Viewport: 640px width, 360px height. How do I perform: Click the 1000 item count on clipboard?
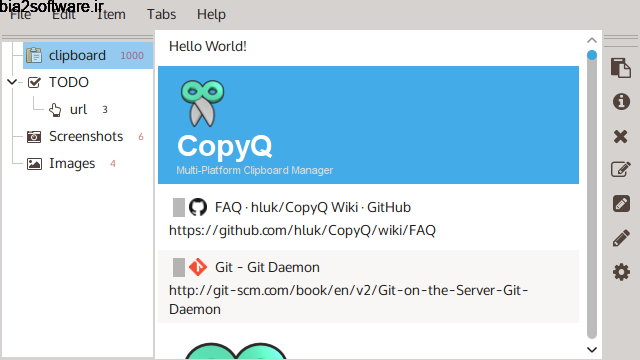pyautogui.click(x=132, y=56)
